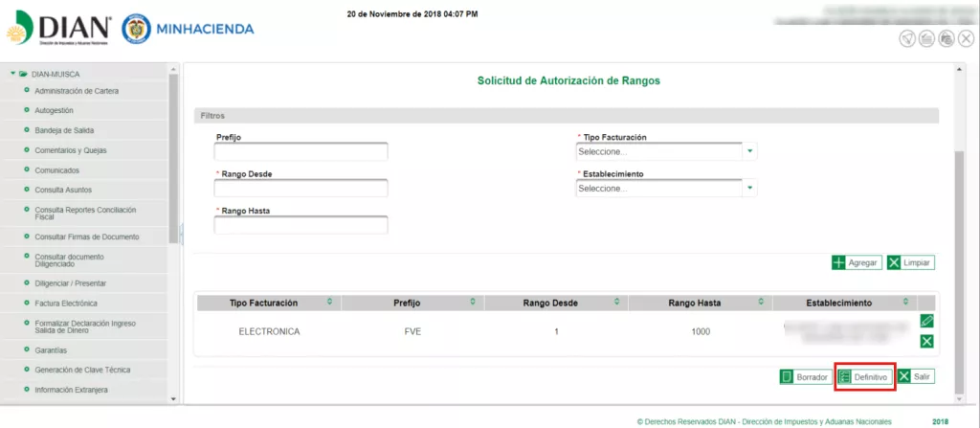Click the Agregar button
The height and width of the screenshot is (428, 980).
click(x=857, y=262)
